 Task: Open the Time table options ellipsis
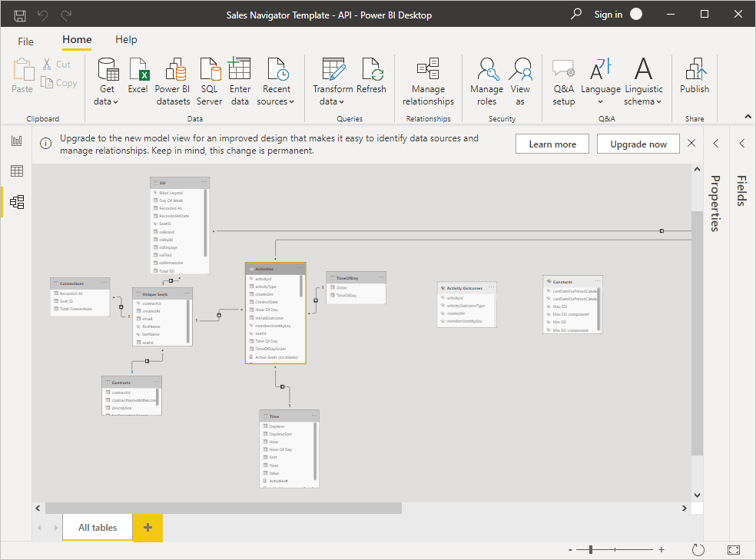(314, 416)
